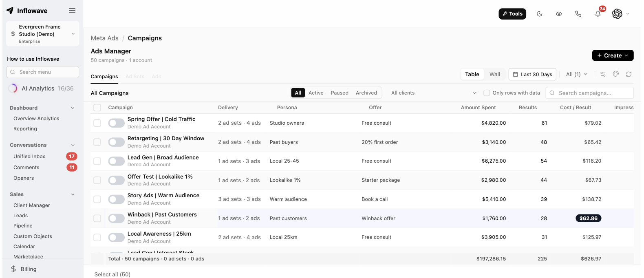Screen dimensions: 644x278
Task: Sort by Amount Spent column header
Action: [478, 108]
